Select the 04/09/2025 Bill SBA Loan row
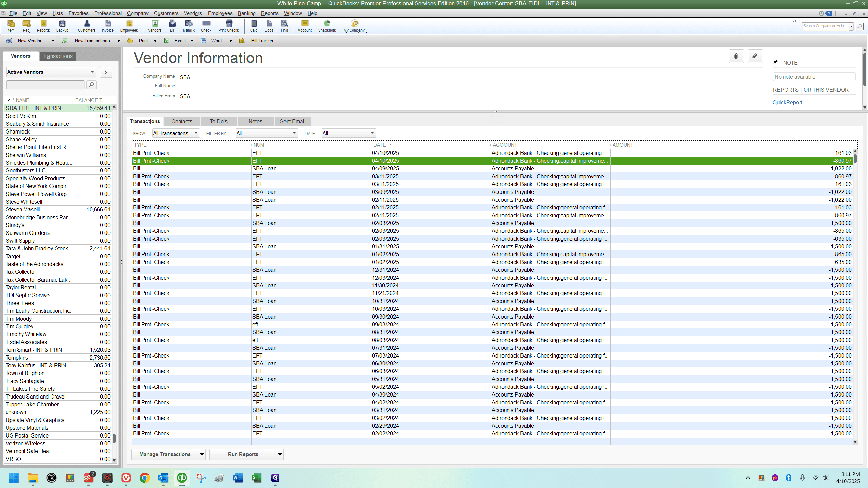Image resolution: width=868 pixels, height=488 pixels. tap(492, 168)
